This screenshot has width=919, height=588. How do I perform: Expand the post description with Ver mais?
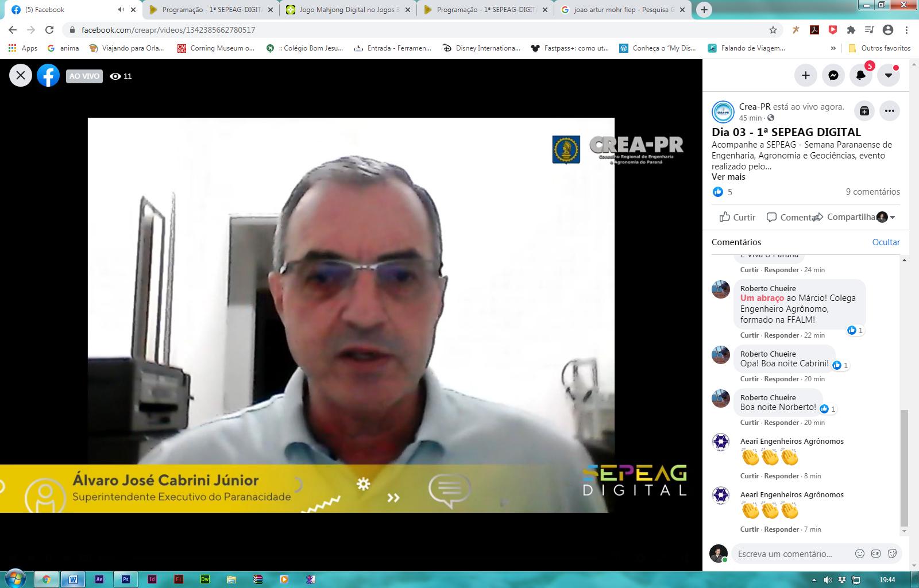[x=728, y=177]
